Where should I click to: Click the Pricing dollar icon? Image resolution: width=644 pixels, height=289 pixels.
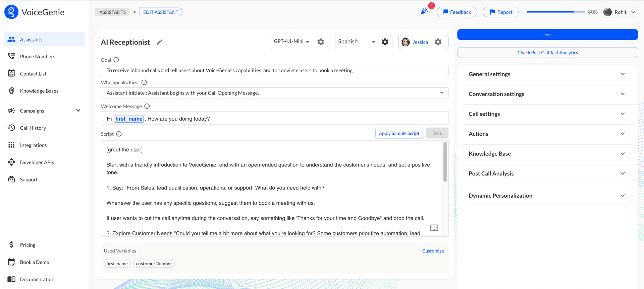tap(11, 245)
